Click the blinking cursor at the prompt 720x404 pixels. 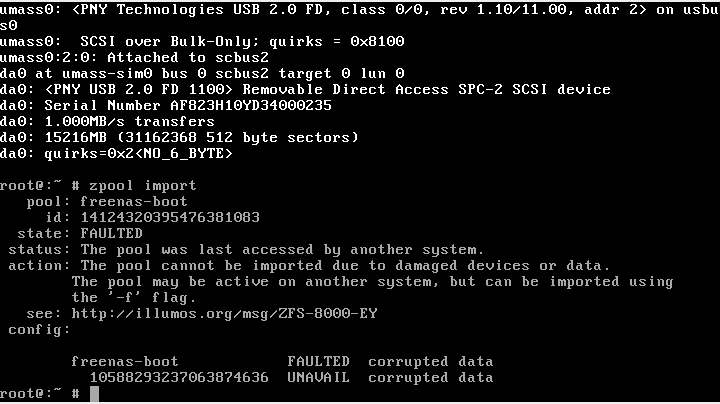click(x=94, y=394)
